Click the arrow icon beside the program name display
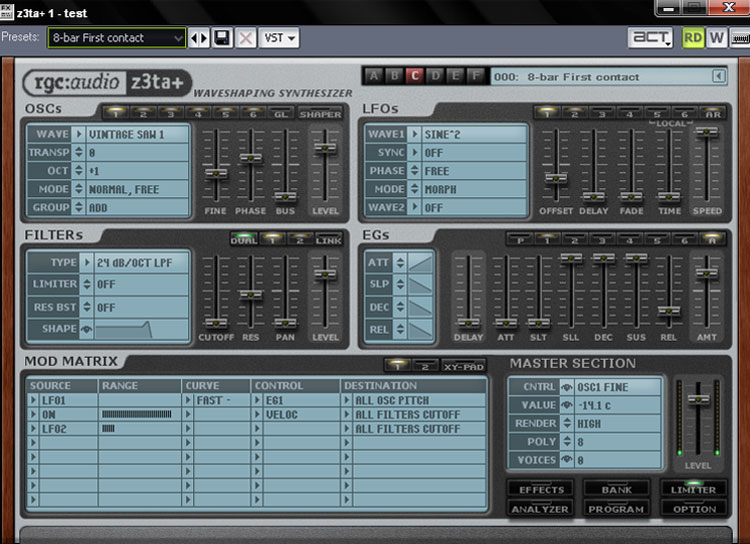The image size is (750, 544). (x=718, y=76)
